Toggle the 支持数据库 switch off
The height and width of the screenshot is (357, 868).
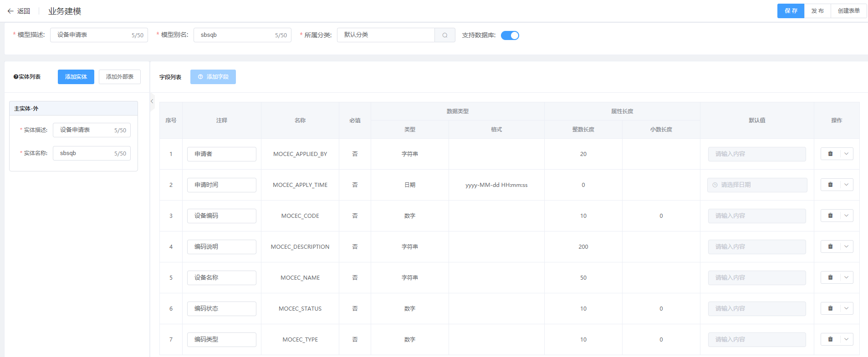click(510, 35)
